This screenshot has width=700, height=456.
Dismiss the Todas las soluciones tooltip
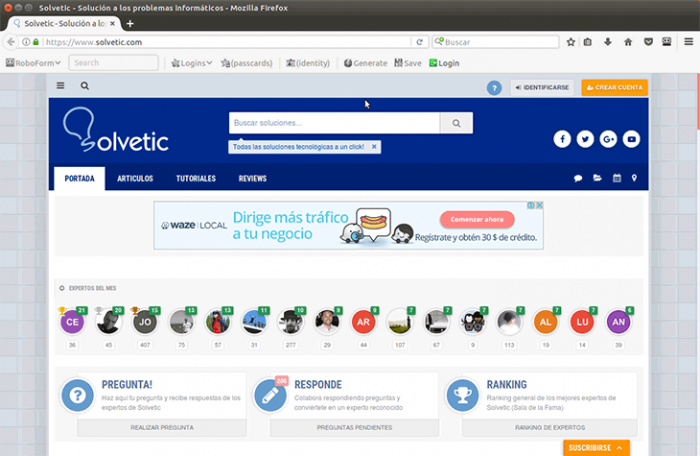tap(374, 146)
